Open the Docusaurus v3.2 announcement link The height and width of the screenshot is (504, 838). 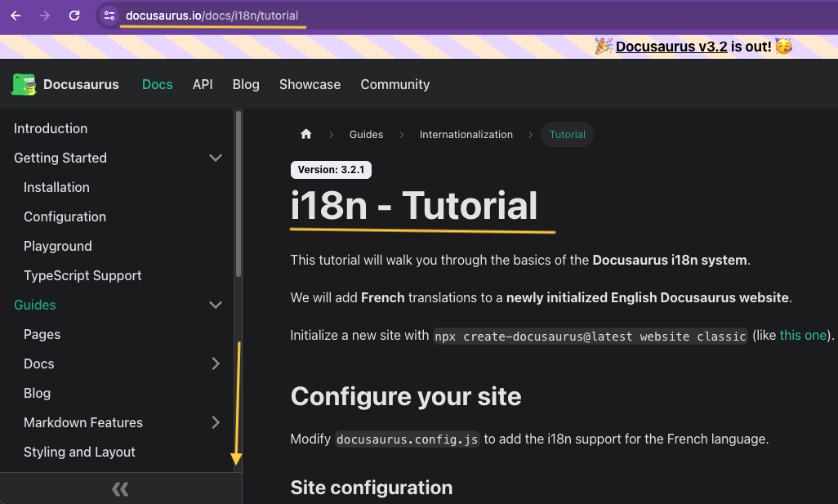tap(671, 47)
